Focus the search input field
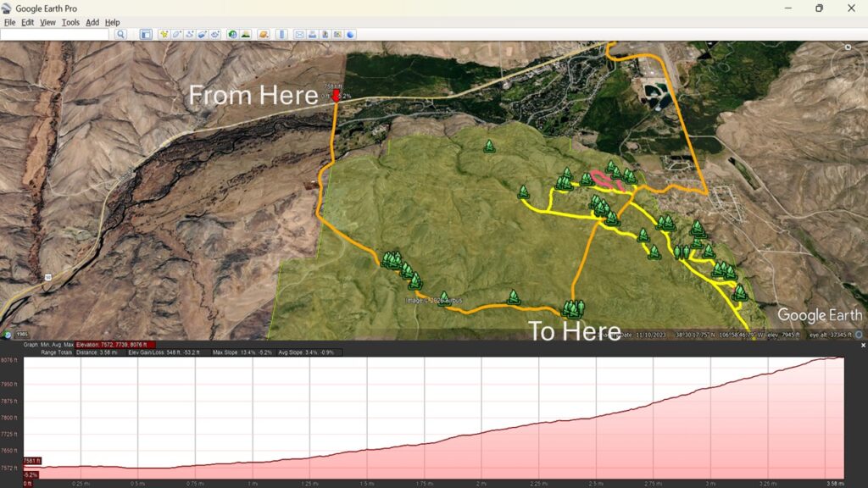 tap(54, 34)
